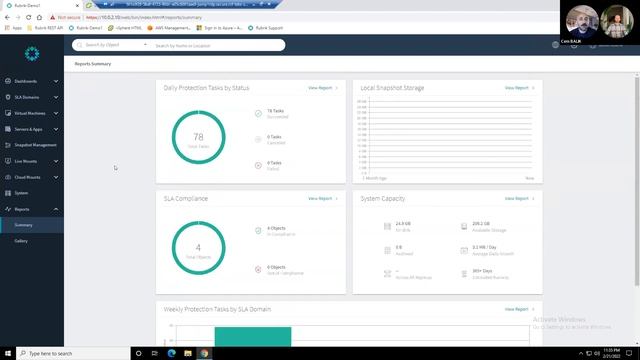Viewport: 640px width, 360px height.
Task: Click the Reports chart icon
Action: (8, 209)
